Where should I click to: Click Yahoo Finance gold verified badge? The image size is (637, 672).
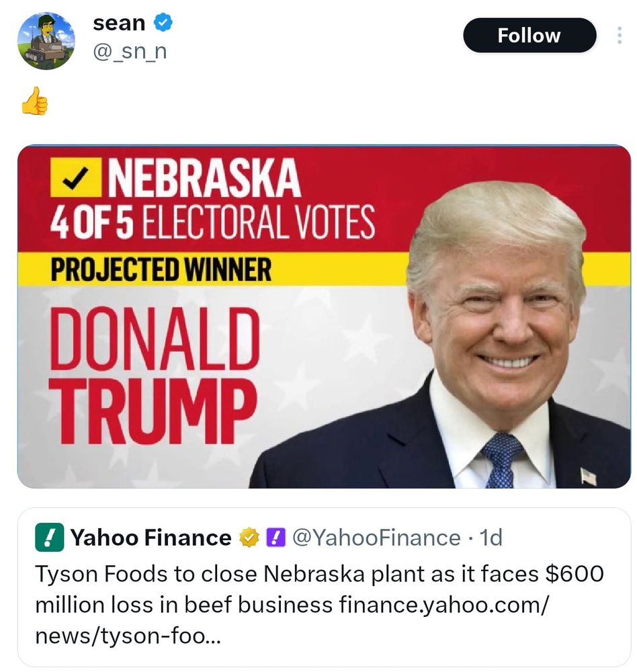tap(249, 538)
